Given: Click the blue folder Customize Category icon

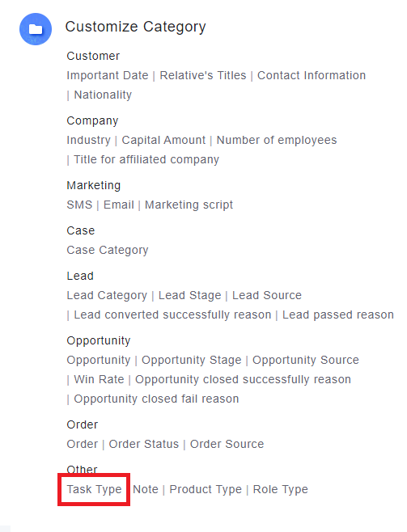Looking at the screenshot, I should click(36, 29).
